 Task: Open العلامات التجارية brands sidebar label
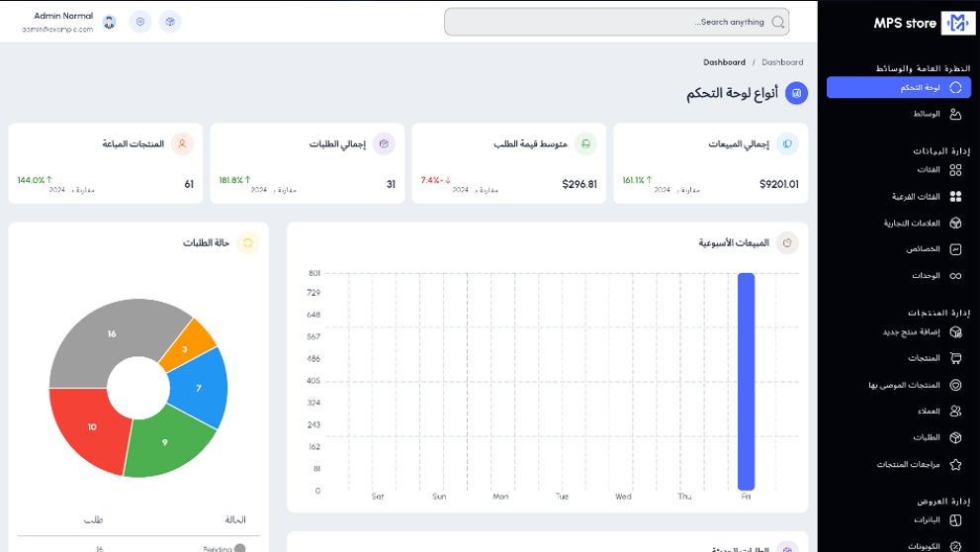click(x=912, y=224)
